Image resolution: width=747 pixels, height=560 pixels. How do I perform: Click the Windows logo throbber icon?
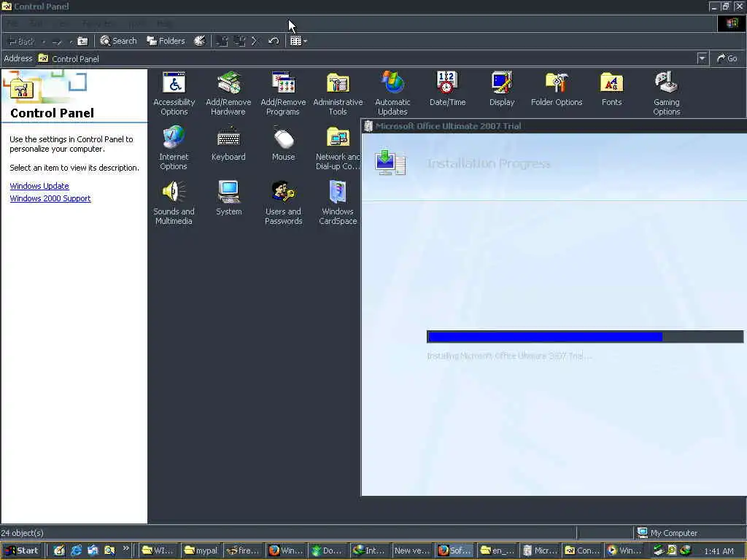click(732, 23)
